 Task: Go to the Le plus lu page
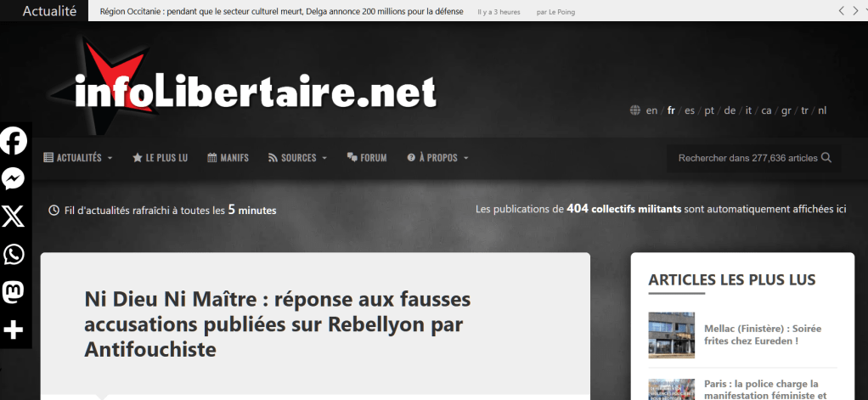tap(161, 158)
